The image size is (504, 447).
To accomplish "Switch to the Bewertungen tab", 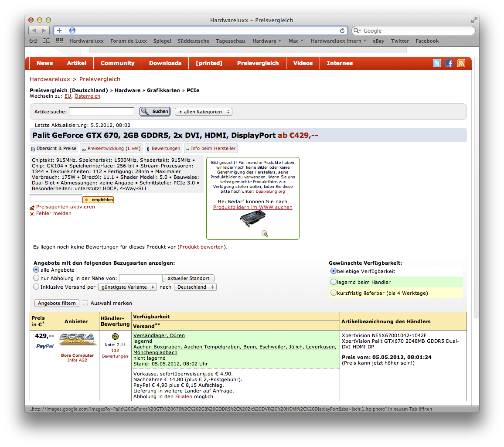I will (163, 148).
